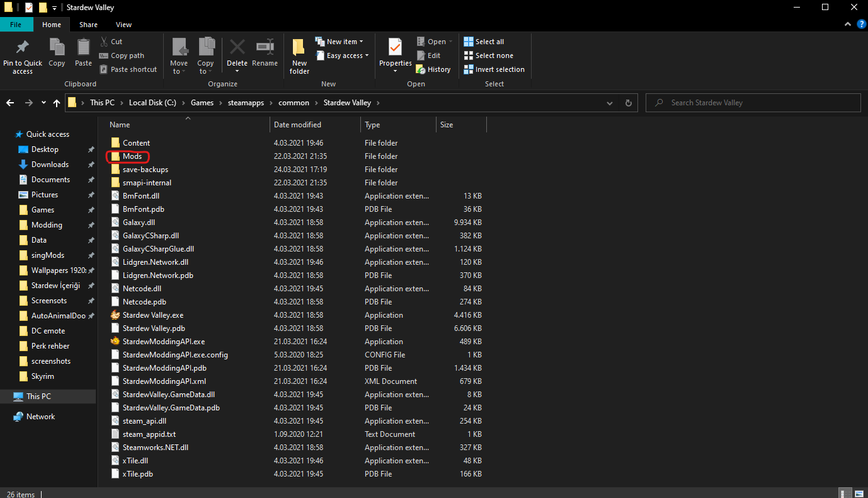The width and height of the screenshot is (868, 498).
Task: Switch to the View ribbon tab
Action: (x=124, y=25)
